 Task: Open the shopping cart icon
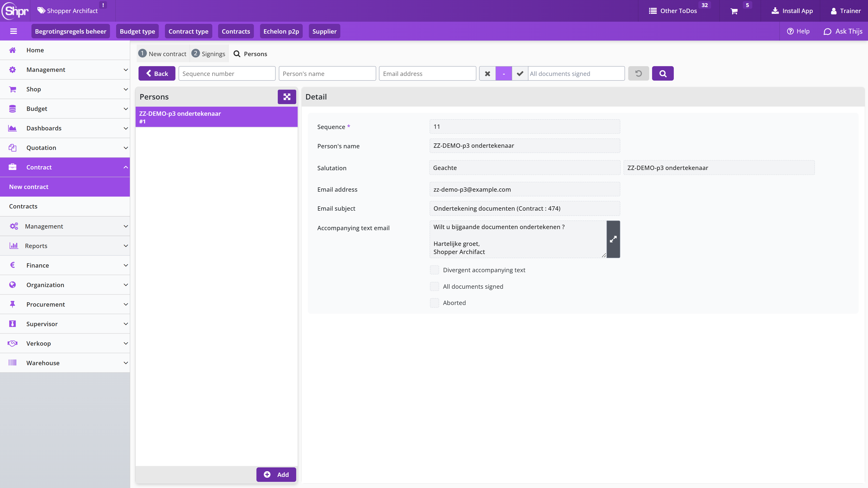pos(734,11)
